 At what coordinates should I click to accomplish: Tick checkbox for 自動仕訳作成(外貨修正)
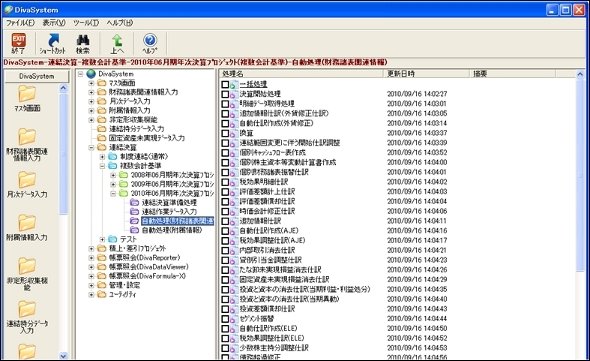click(225, 123)
